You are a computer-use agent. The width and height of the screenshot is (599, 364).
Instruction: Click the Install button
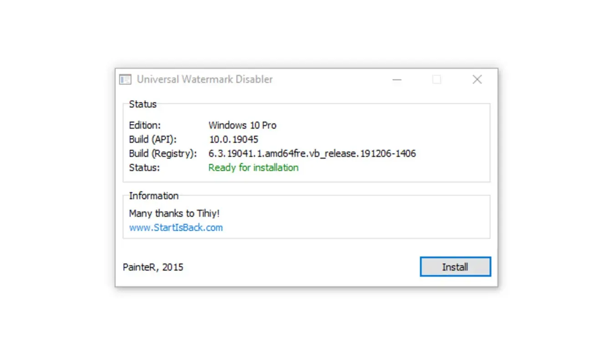[x=455, y=267]
